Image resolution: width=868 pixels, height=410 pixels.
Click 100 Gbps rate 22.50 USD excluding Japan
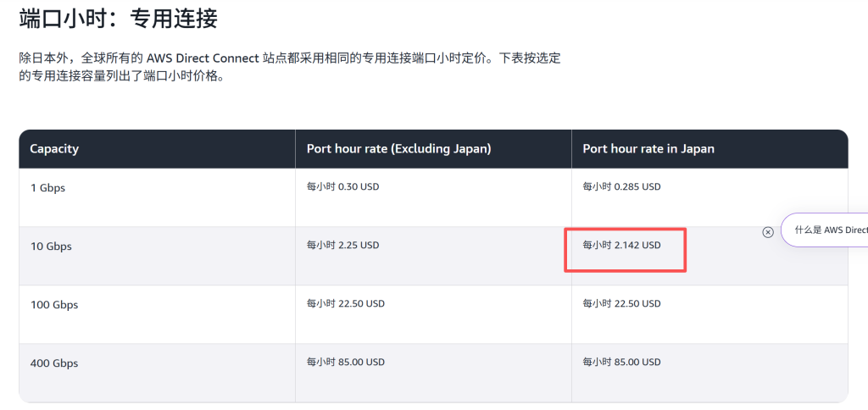coord(345,303)
